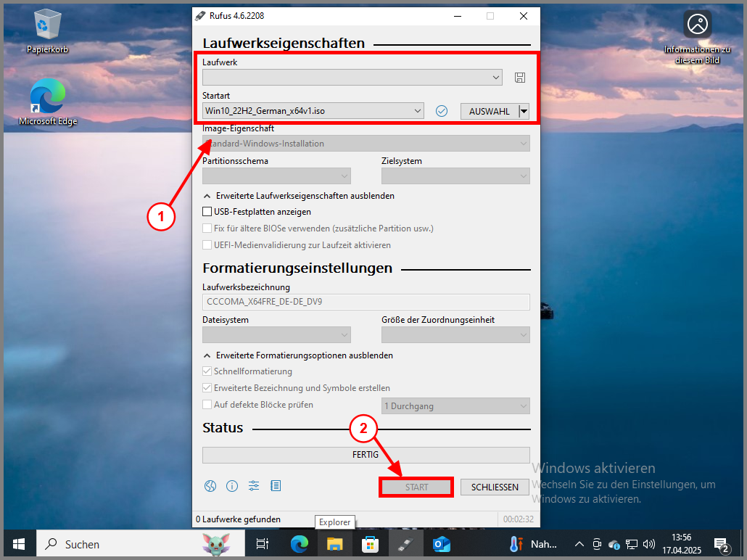Image resolution: width=747 pixels, height=560 pixels.
Task: Close the Rufus window
Action: [524, 16]
